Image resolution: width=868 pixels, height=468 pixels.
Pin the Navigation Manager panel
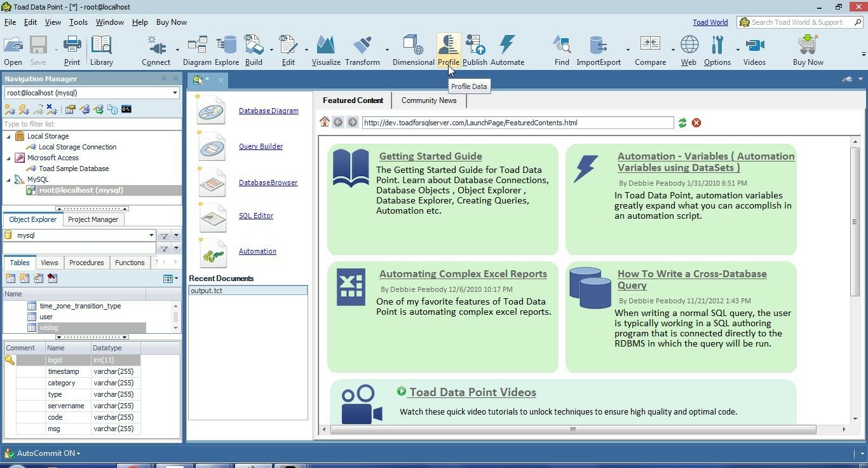tap(165, 79)
